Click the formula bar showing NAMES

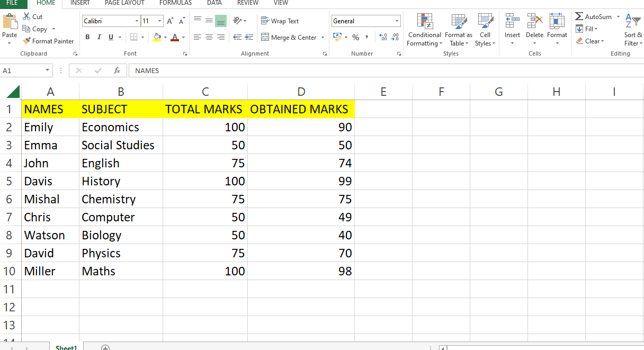[386, 70]
